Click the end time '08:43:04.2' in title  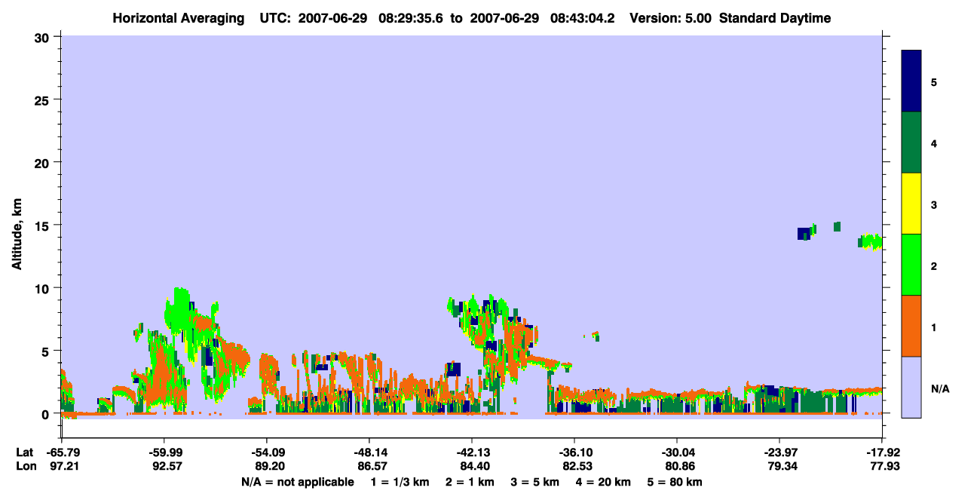582,18
